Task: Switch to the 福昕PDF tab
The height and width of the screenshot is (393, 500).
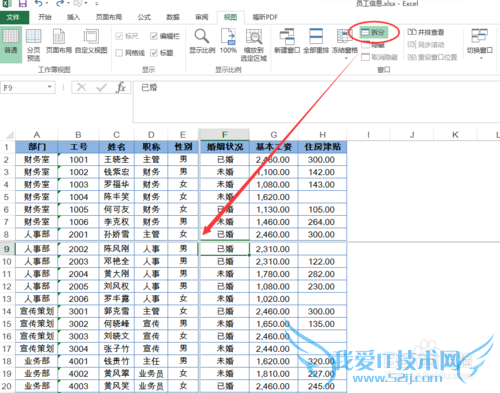Action: 265,17
